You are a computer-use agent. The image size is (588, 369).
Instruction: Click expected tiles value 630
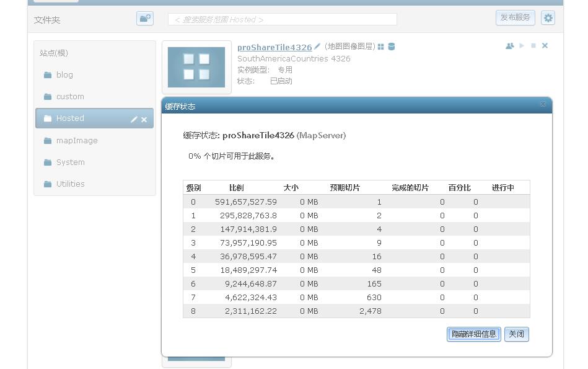(x=374, y=297)
